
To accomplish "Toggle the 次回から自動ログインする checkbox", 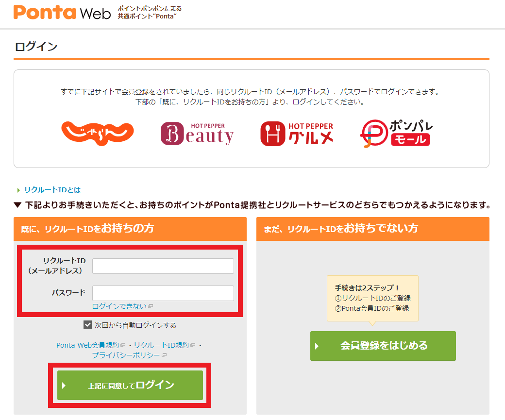I will tap(87, 325).
